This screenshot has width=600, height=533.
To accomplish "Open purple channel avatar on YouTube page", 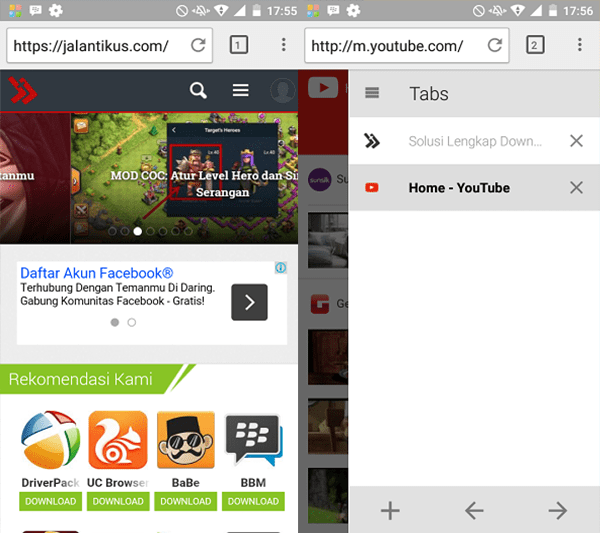I will (320, 179).
